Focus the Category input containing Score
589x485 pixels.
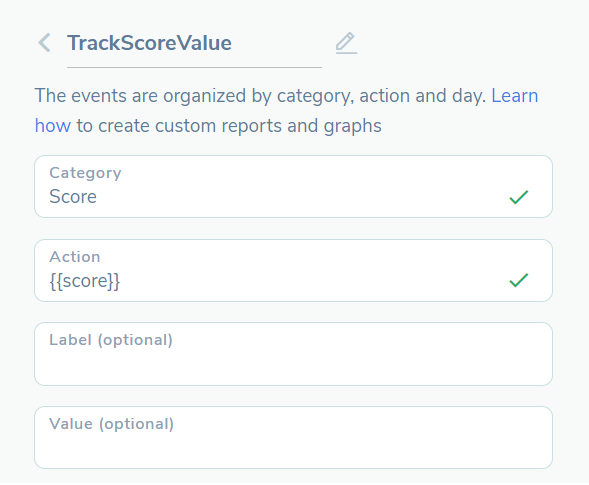[293, 186]
